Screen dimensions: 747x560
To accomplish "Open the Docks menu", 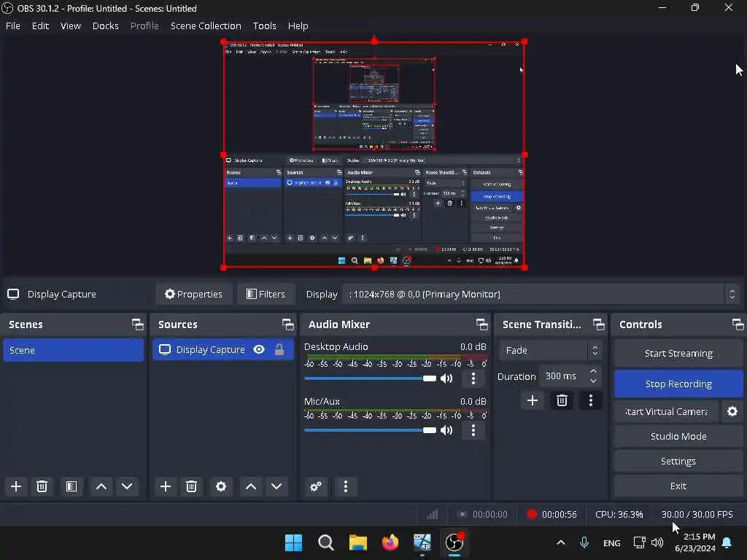I will click(x=105, y=26).
